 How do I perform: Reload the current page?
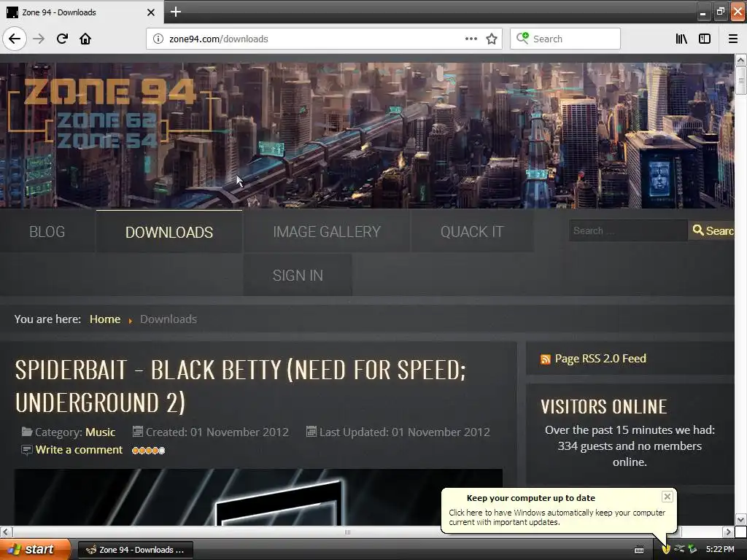pos(63,39)
